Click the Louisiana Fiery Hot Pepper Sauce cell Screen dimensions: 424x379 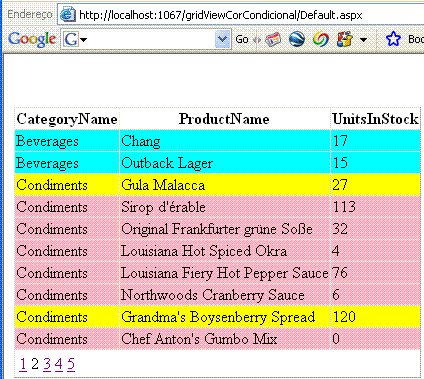[x=225, y=273]
